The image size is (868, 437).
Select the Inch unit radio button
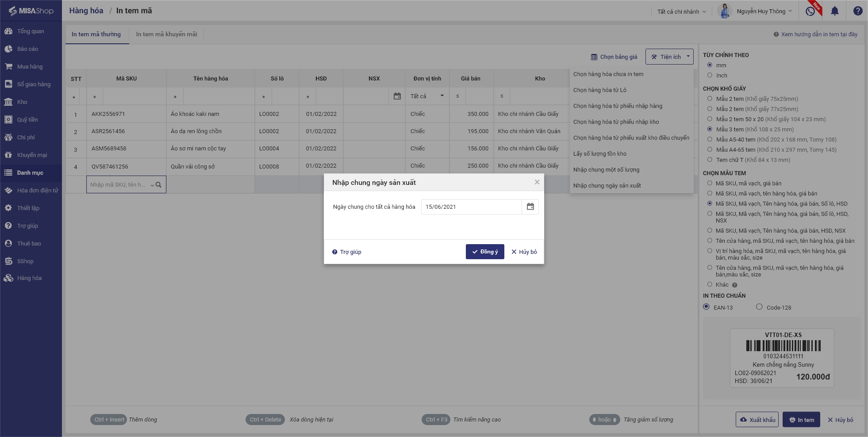click(x=710, y=75)
